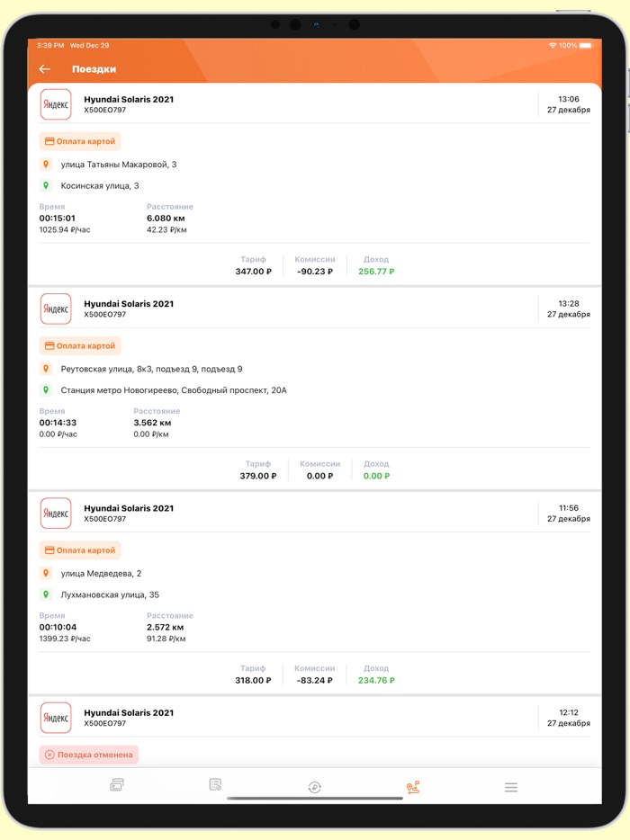Tap the Поездка отменена status badge

pyautogui.click(x=88, y=755)
